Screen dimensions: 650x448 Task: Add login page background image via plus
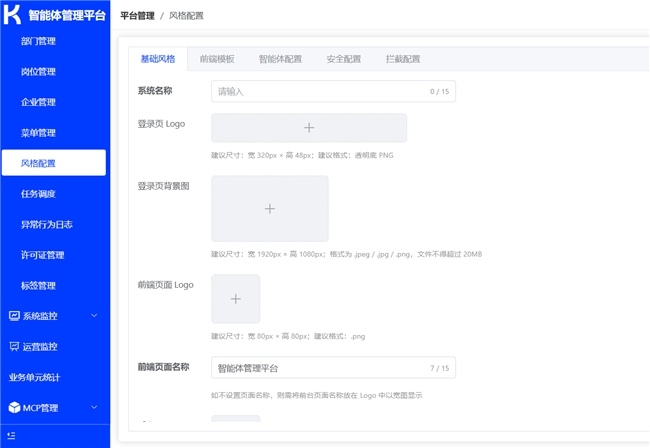(269, 208)
